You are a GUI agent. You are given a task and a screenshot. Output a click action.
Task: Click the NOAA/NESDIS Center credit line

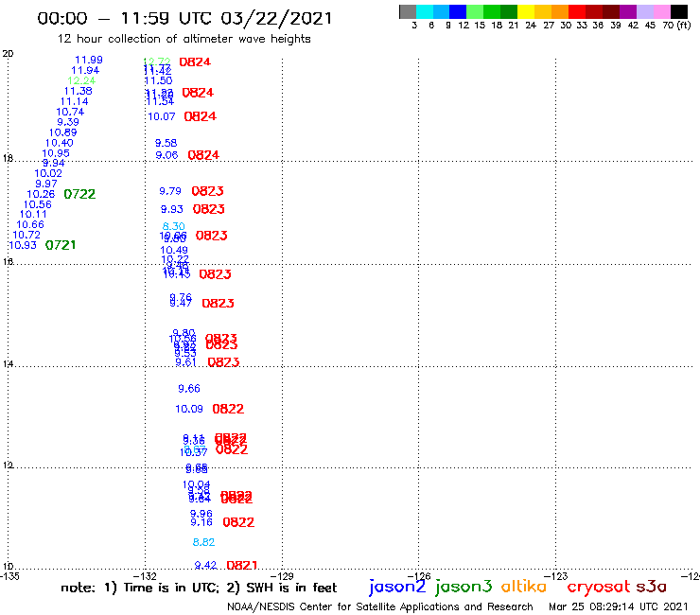(380, 606)
